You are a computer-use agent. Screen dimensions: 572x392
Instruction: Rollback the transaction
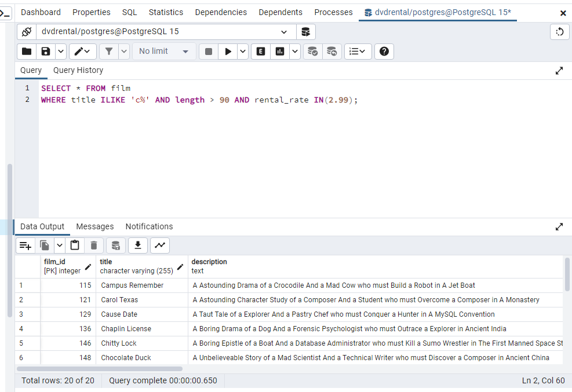pyautogui.click(x=331, y=52)
